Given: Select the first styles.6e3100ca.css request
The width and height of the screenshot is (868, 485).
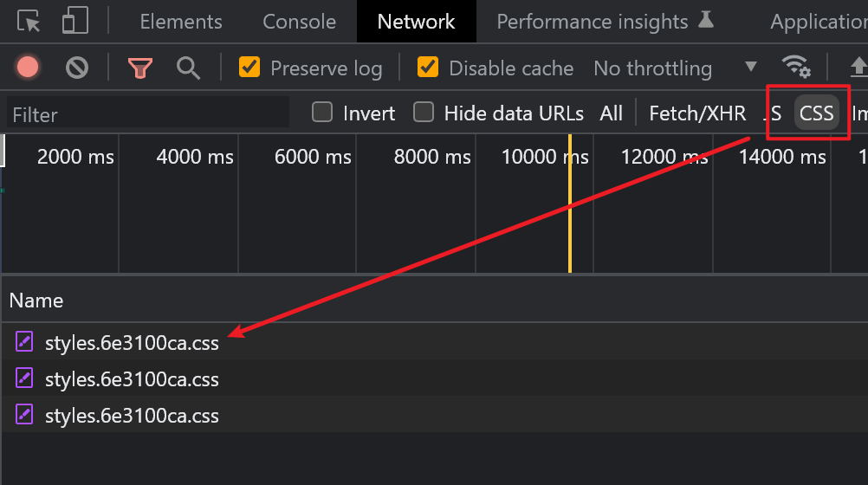Looking at the screenshot, I should 132,343.
